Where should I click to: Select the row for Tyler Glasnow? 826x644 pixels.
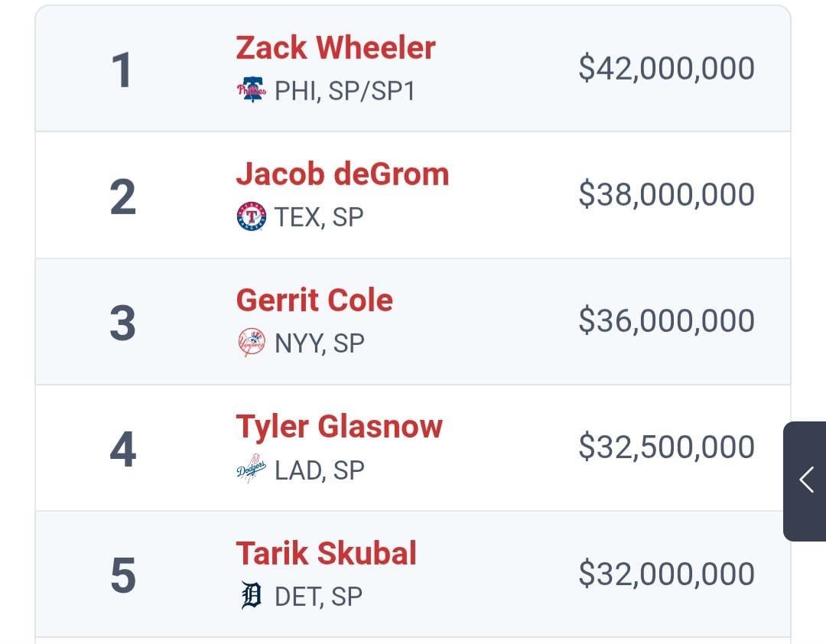(x=413, y=447)
